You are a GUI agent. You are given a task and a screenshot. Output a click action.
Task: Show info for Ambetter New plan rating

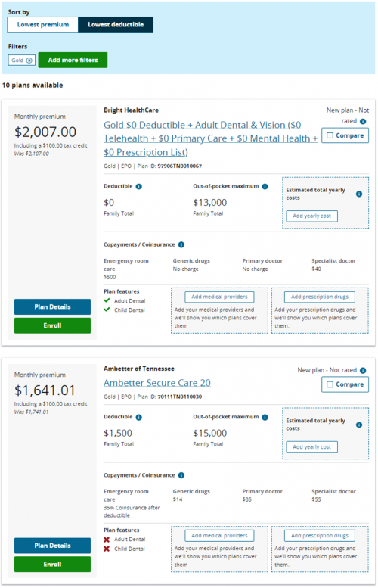pos(363,371)
